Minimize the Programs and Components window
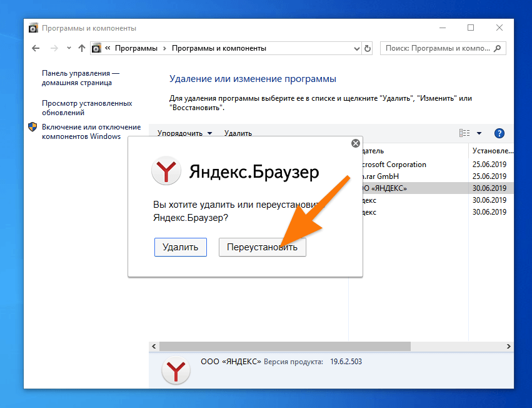Screen dimensions: 532x408 pyautogui.click(x=443, y=28)
